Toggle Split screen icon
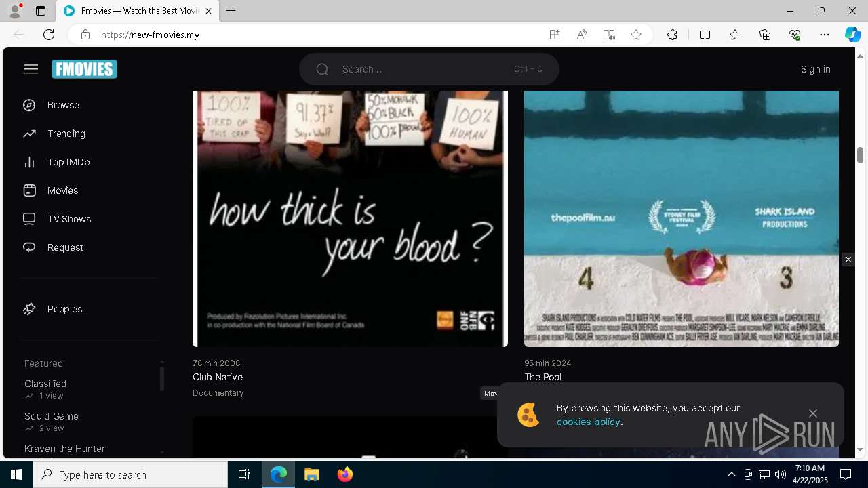The width and height of the screenshot is (868, 488). pos(705,35)
